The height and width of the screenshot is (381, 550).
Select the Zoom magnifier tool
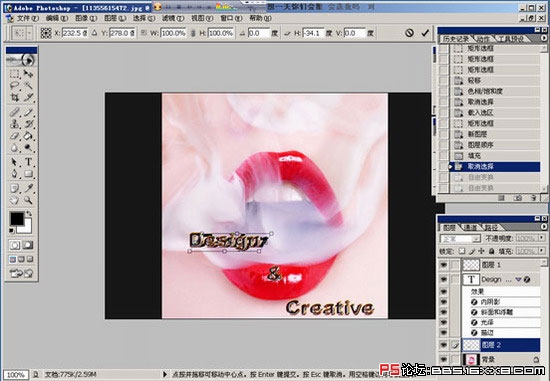click(28, 200)
